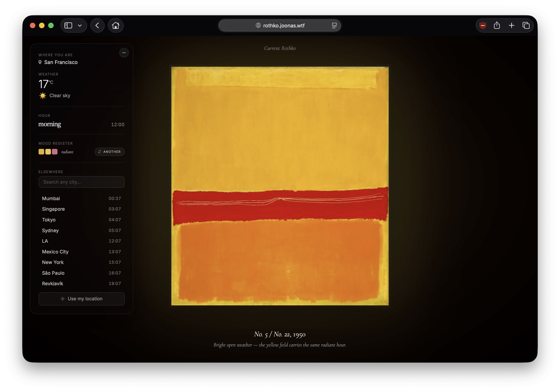
Task: Choose Mumbai from the city list
Action: (82, 198)
